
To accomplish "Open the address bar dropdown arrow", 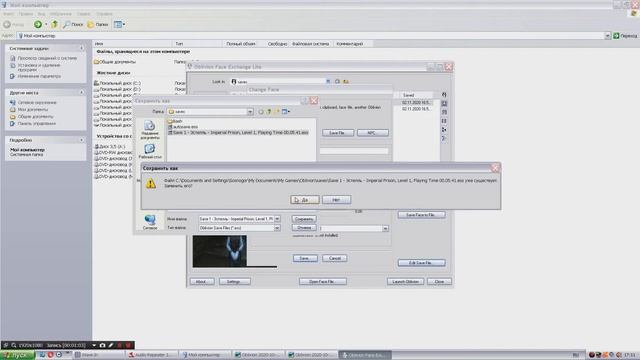I will [607, 36].
